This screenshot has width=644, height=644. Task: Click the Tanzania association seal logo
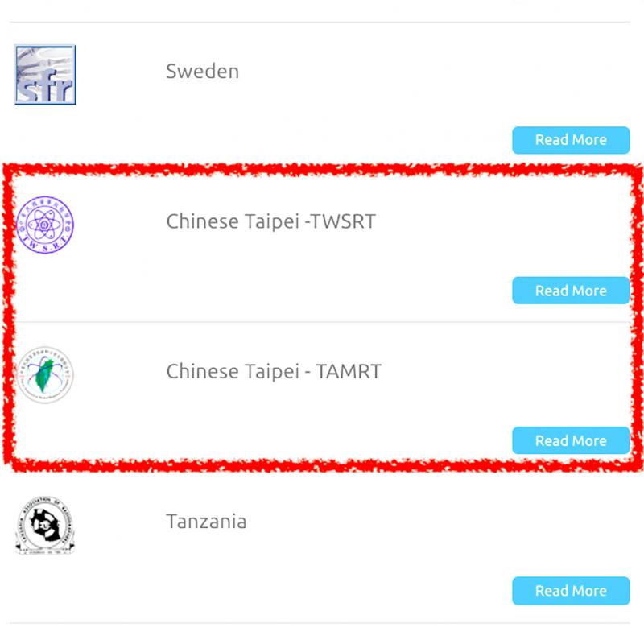(x=45, y=526)
